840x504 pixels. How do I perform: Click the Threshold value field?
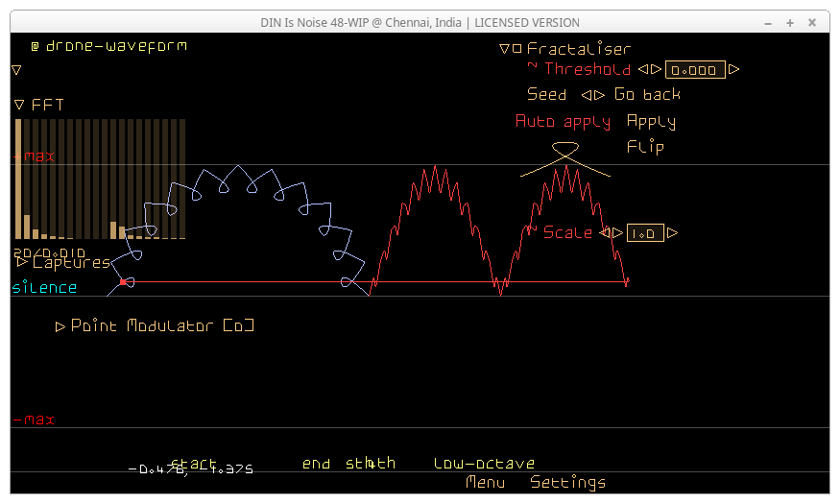[x=695, y=69]
